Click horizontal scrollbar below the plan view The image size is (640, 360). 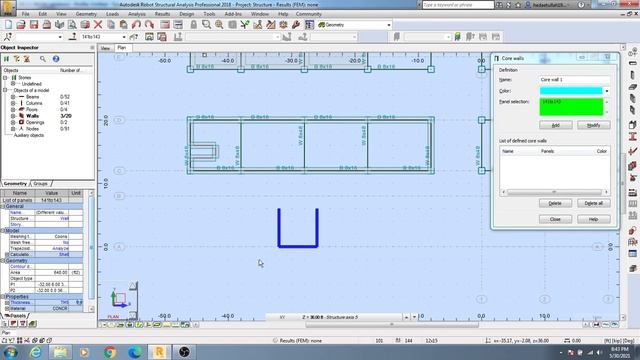click(x=391, y=325)
